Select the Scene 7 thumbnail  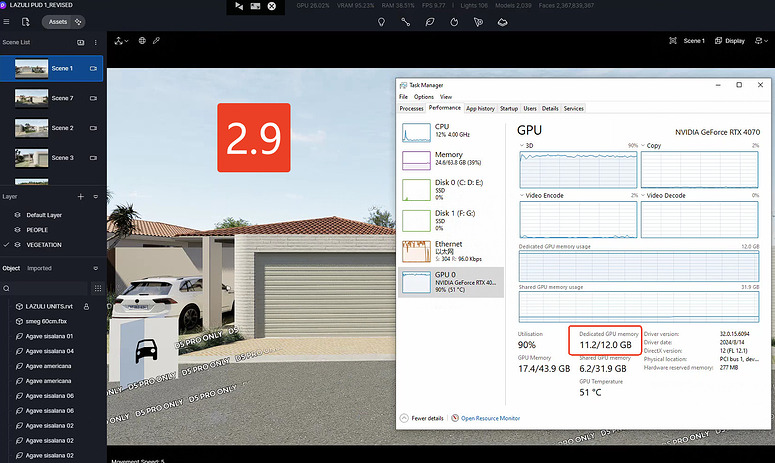(32, 98)
